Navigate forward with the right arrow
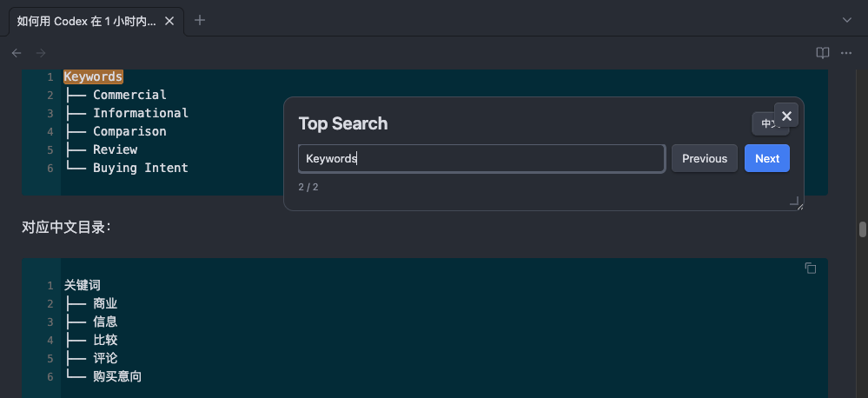Viewport: 868px width, 398px height. pyautogui.click(x=41, y=53)
